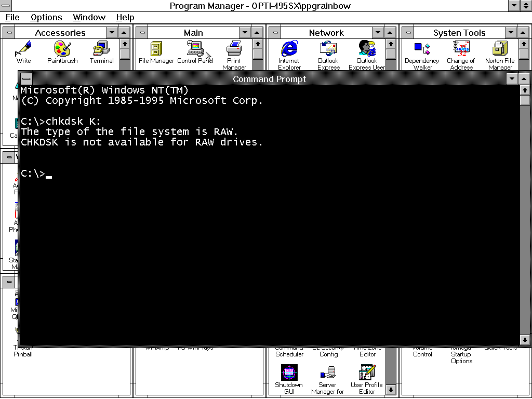532x399 pixels.
Task: Launch the Shutdown GUI utility
Action: (x=289, y=373)
